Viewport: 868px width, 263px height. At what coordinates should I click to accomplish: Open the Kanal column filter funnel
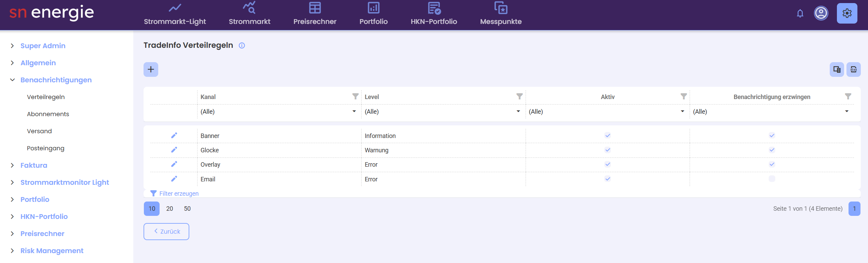coord(355,97)
